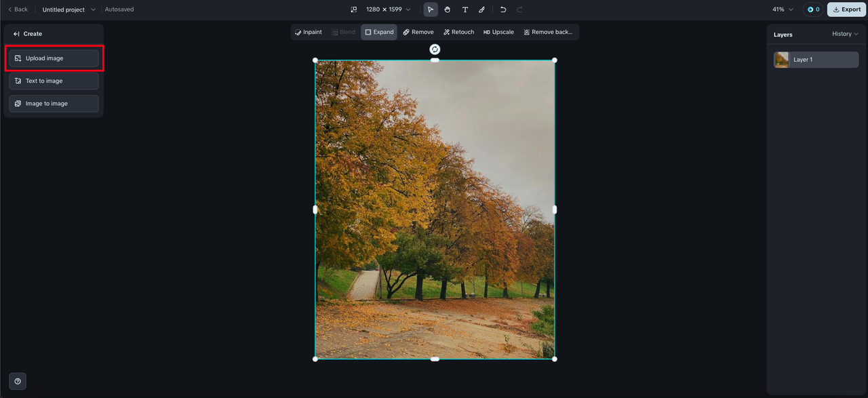Select the Text tool

point(465,9)
